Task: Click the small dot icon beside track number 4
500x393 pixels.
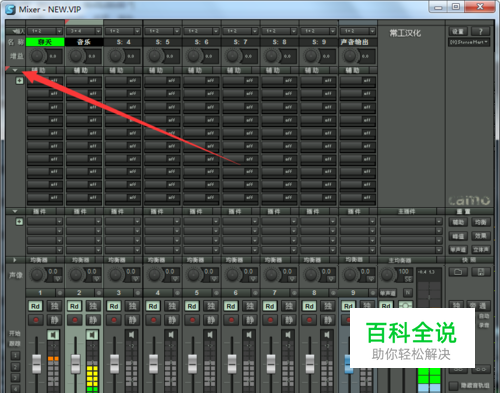Action: tap(177, 293)
